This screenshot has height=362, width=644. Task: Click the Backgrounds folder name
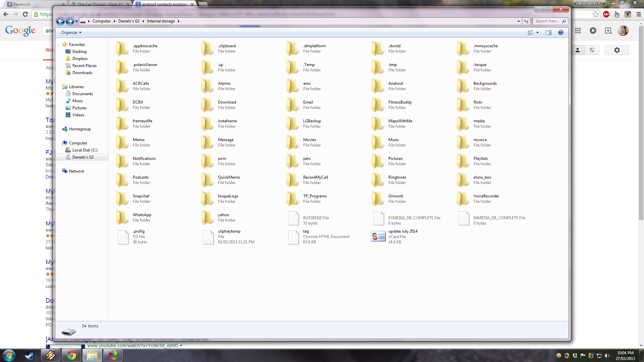point(485,83)
